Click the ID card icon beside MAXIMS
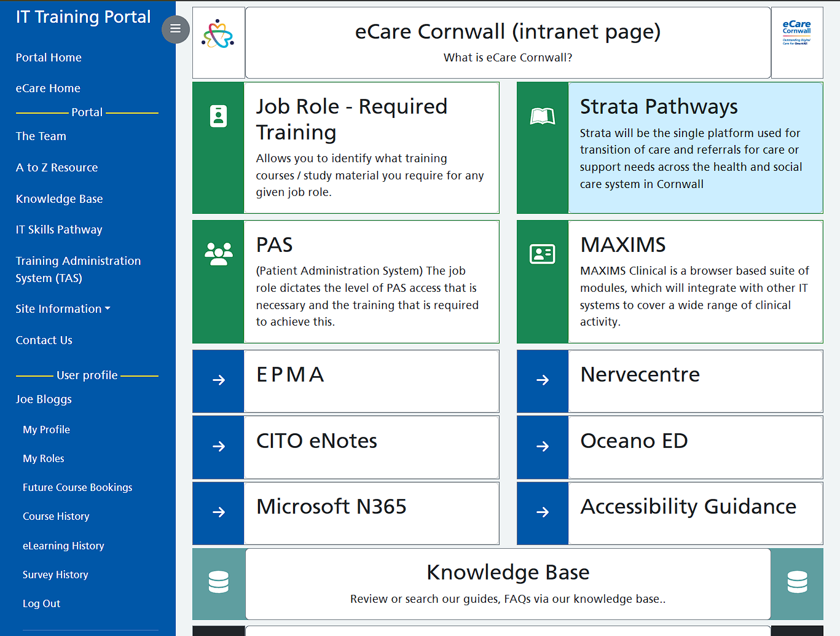 (543, 254)
